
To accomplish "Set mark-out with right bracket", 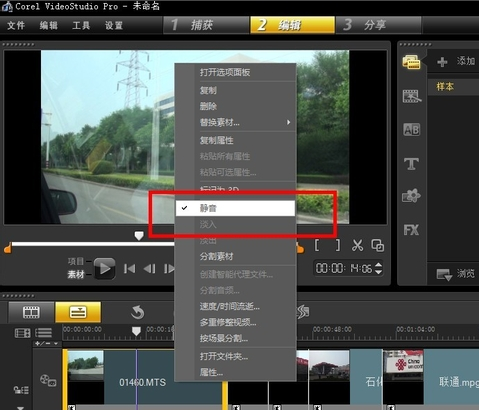I will click(x=338, y=246).
